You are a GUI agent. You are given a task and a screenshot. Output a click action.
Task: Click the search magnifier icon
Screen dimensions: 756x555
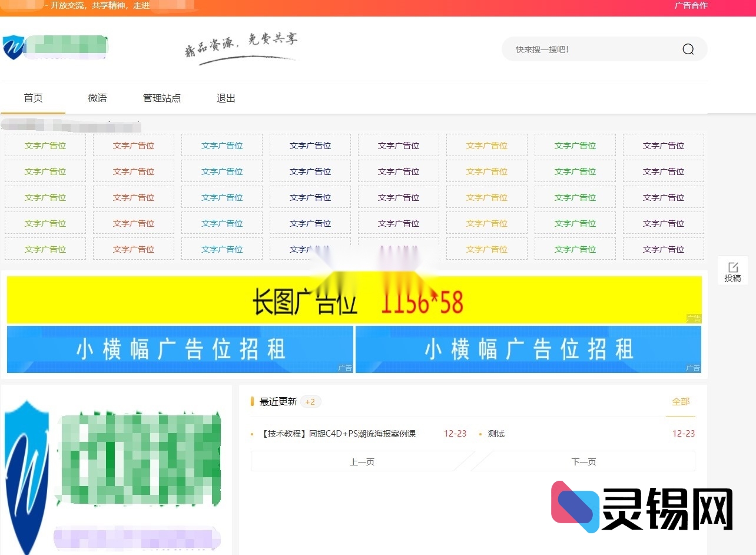pyautogui.click(x=688, y=49)
